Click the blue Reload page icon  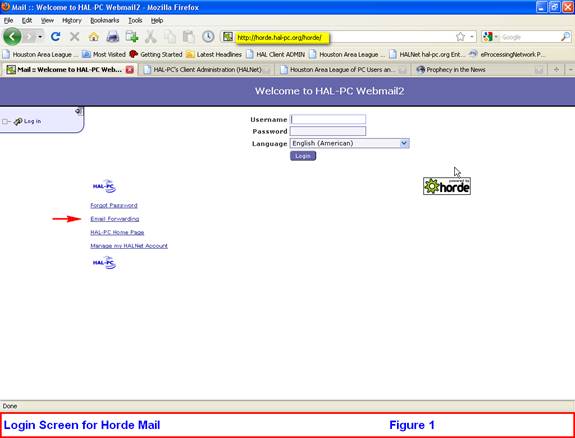[x=55, y=36]
